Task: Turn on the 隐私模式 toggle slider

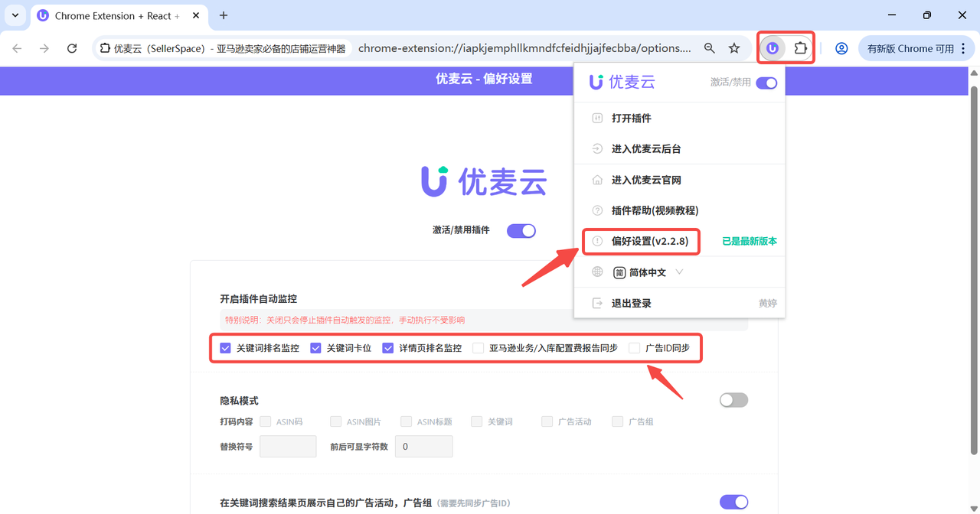Action: (733, 399)
